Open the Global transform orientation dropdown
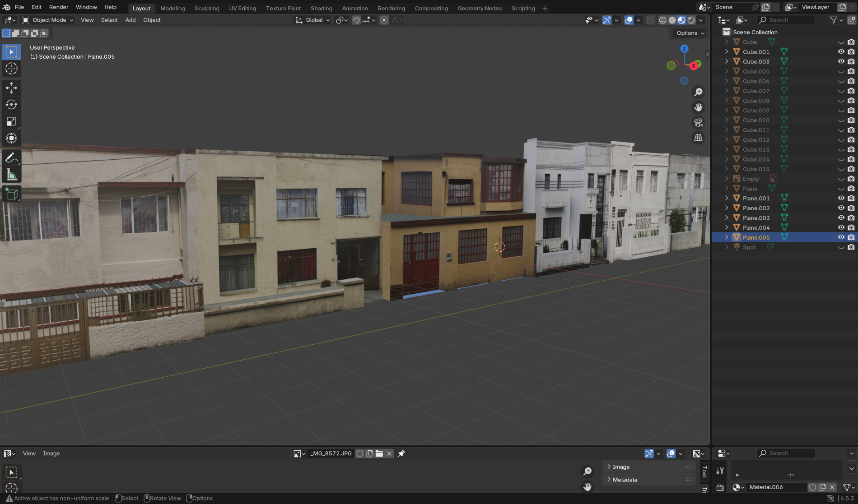Screen dimensions: 858x504 tap(312, 20)
